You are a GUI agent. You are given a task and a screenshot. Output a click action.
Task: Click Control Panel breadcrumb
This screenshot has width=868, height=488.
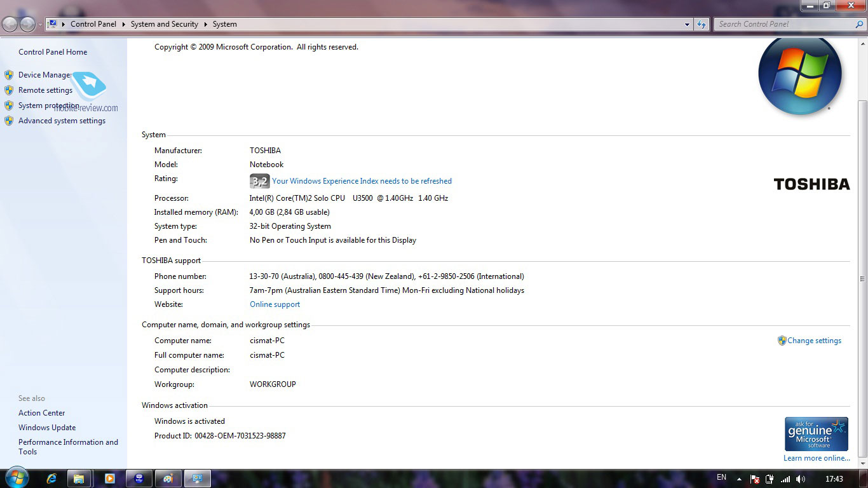pyautogui.click(x=93, y=24)
